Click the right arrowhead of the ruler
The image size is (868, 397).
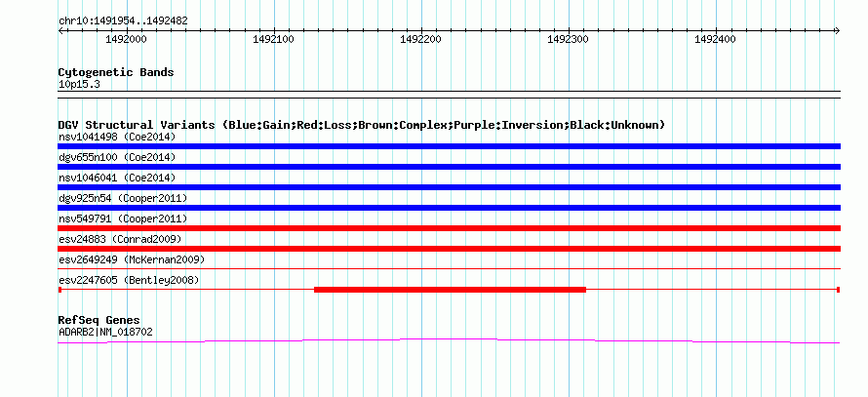(838, 31)
